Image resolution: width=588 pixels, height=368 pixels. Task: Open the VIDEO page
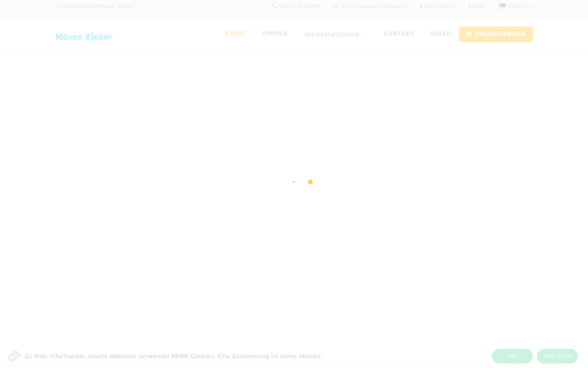pos(441,33)
